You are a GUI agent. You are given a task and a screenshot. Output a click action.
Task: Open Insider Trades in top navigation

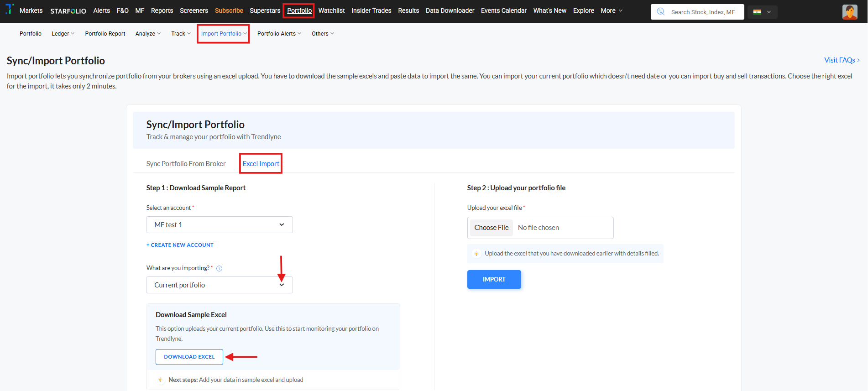pos(371,10)
